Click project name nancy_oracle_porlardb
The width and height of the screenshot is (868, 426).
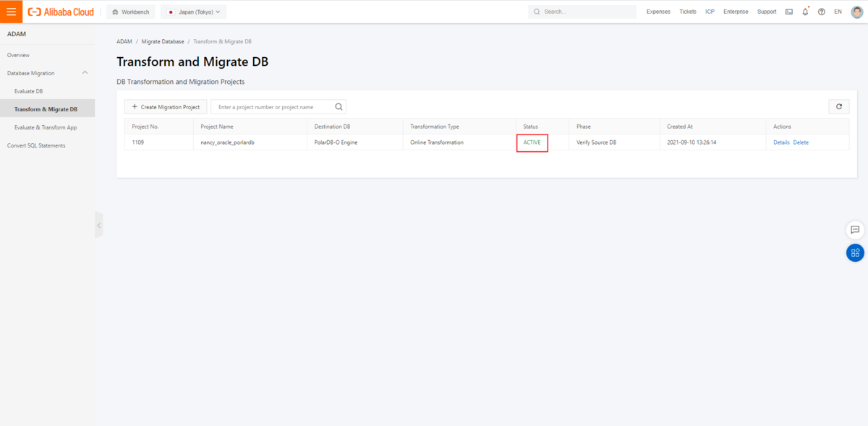pos(227,142)
